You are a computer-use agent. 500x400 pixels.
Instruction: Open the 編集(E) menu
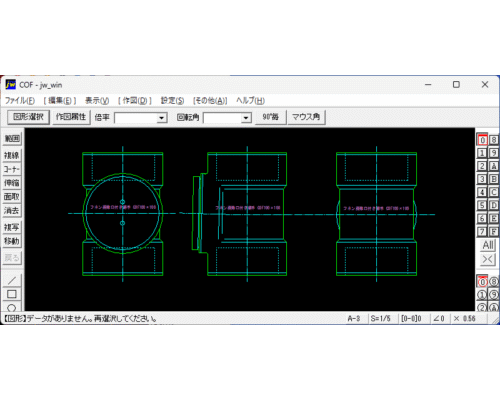pyautogui.click(x=60, y=100)
